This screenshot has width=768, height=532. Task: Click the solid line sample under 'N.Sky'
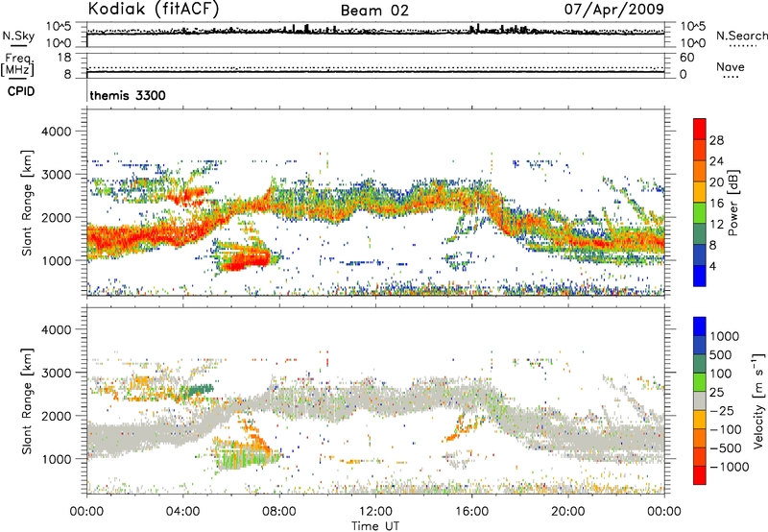tap(18, 46)
